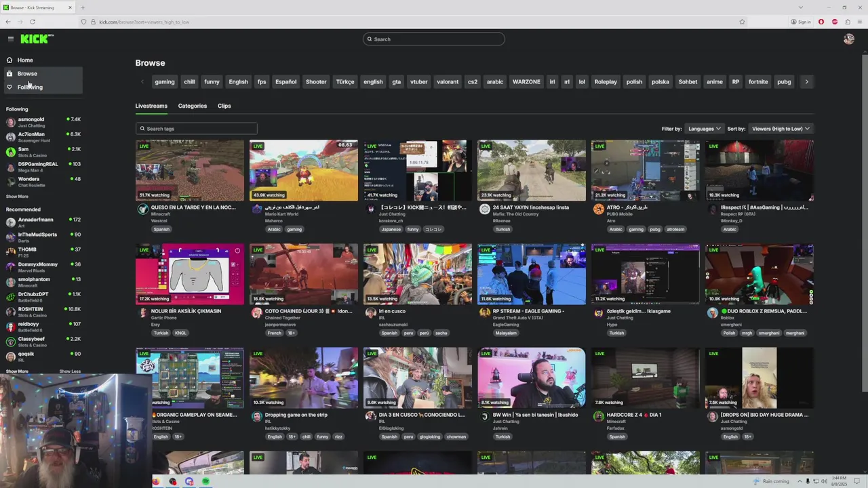The width and height of the screenshot is (868, 488).
Task: Expand Recommended list with Show More
Action: coord(17,371)
